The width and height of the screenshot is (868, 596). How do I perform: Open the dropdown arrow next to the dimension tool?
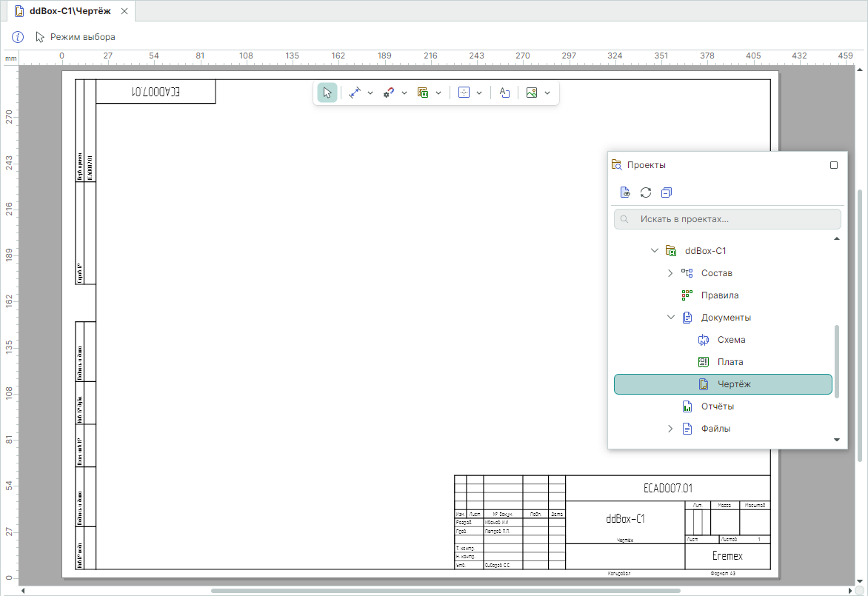coord(370,93)
